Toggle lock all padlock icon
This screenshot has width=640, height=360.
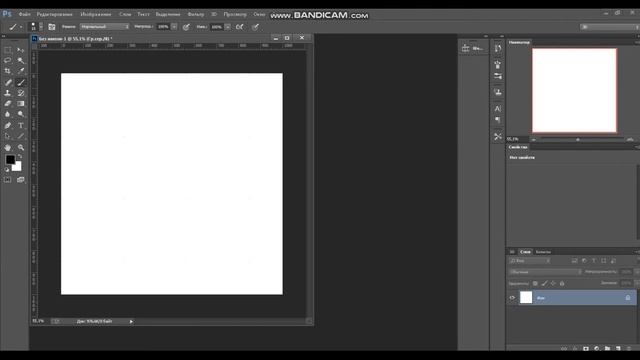(562, 283)
